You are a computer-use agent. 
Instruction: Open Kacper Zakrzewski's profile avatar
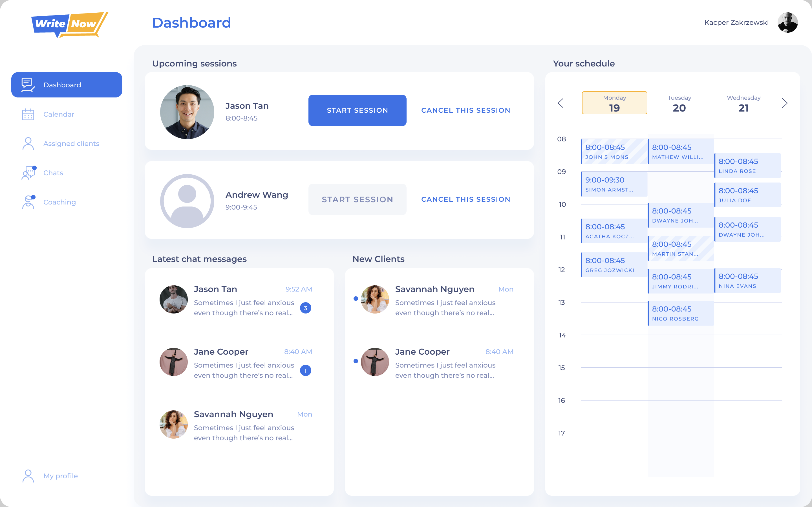coord(787,23)
